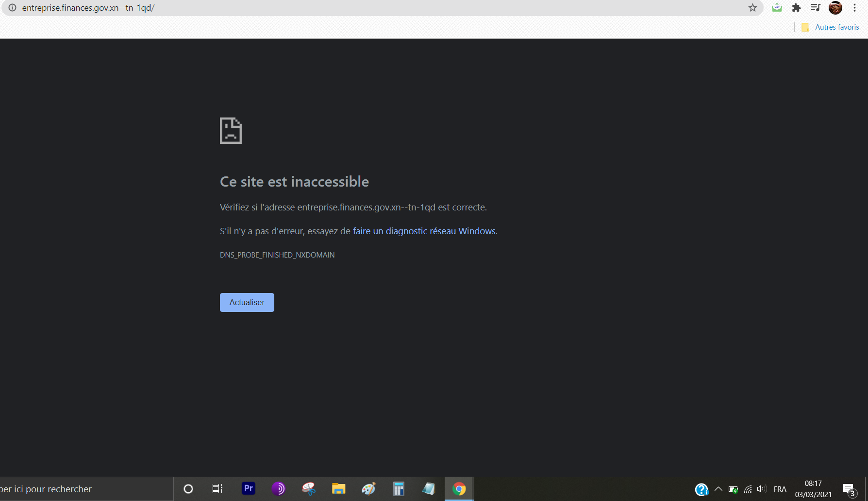868x501 pixels.
Task: Launch Calculator from the taskbar
Action: (x=399, y=488)
